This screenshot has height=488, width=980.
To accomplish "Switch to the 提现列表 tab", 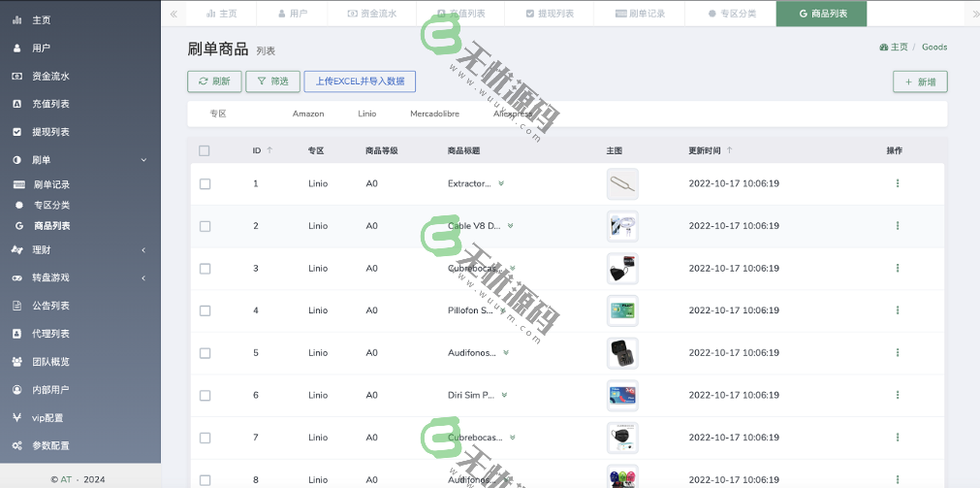I will click(x=550, y=14).
